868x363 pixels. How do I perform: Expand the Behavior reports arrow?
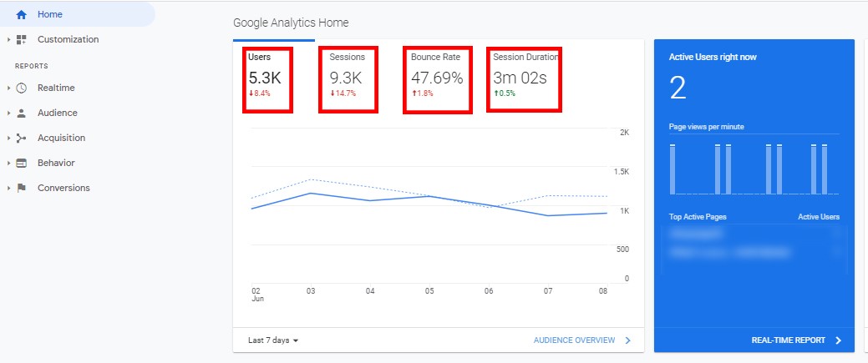[9, 164]
